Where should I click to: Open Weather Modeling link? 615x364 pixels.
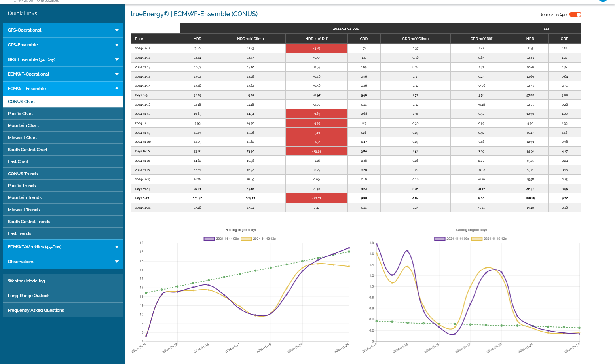point(63,281)
